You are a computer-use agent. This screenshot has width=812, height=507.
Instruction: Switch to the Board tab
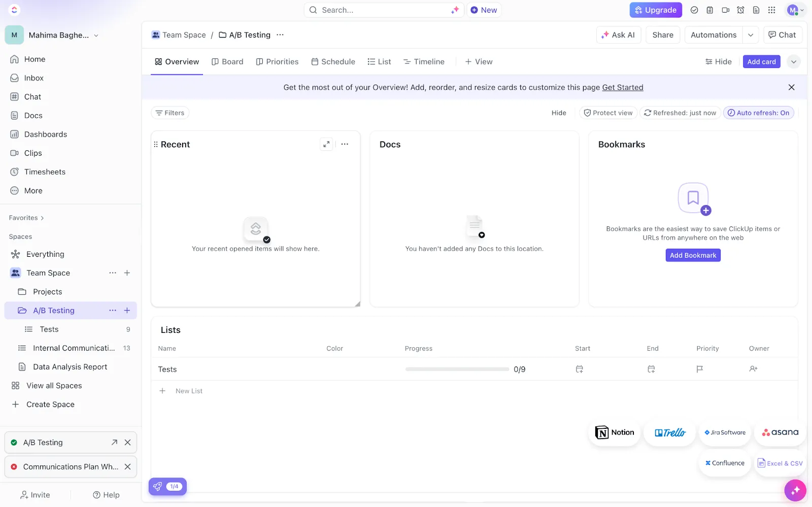[x=227, y=61]
